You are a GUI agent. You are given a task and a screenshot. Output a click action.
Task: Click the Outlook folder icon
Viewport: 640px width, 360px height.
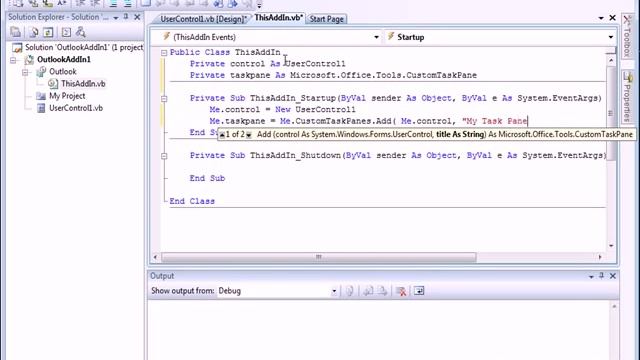coord(41,71)
